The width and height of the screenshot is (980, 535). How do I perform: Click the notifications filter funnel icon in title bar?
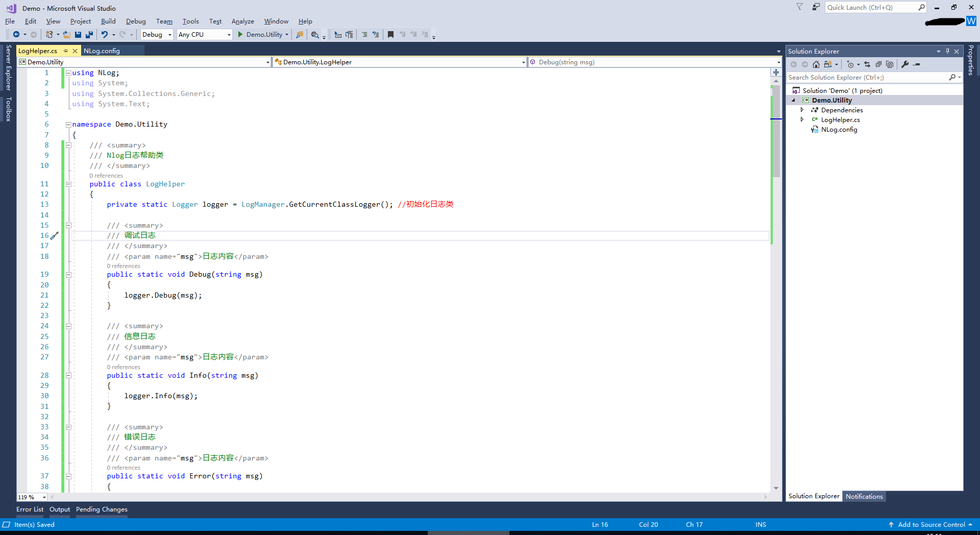tap(800, 7)
